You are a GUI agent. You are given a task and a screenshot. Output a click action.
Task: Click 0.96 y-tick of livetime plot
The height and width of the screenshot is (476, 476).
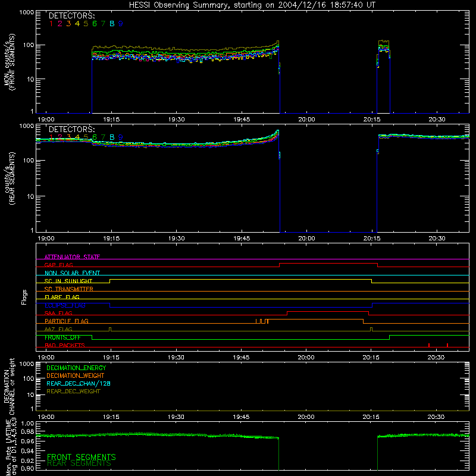coord(28,441)
